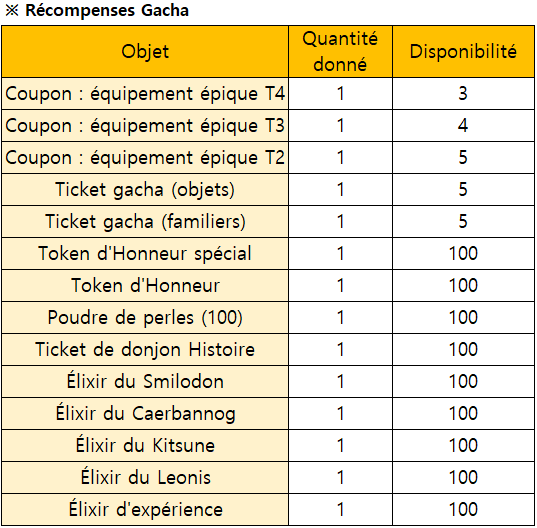537x528 pixels.
Task: Click the Élixir du Smilodon cell
Action: (145, 381)
